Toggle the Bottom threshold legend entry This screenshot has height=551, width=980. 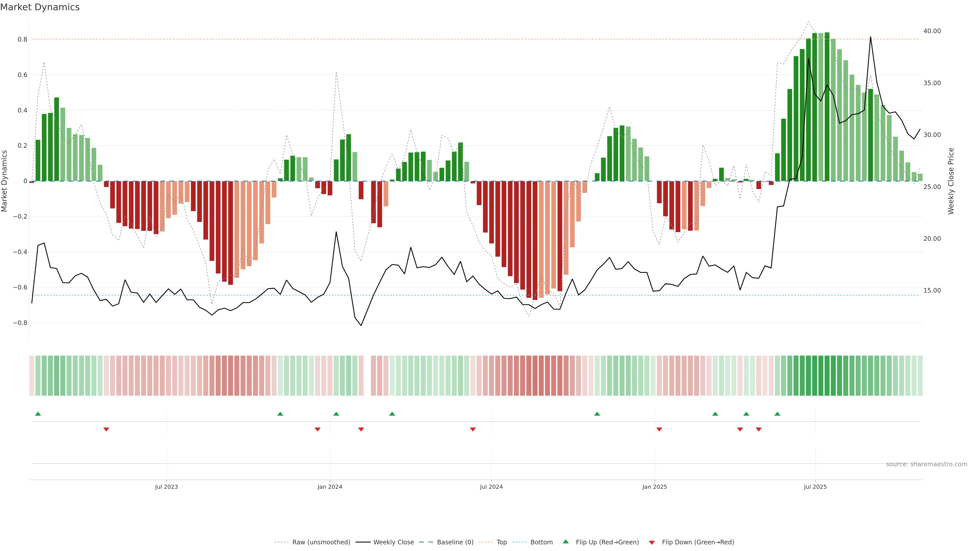pyautogui.click(x=541, y=542)
